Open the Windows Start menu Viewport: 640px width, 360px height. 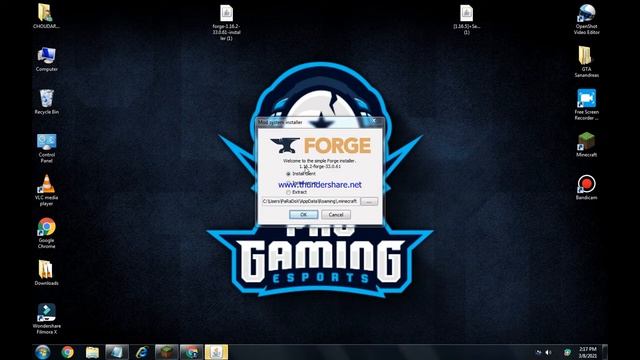(42, 352)
